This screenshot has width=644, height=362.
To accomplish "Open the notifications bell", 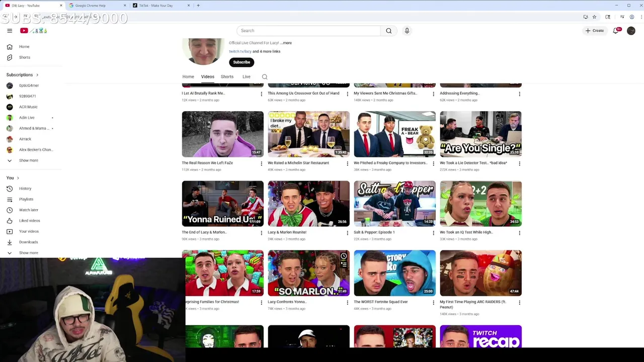I will click(x=616, y=31).
